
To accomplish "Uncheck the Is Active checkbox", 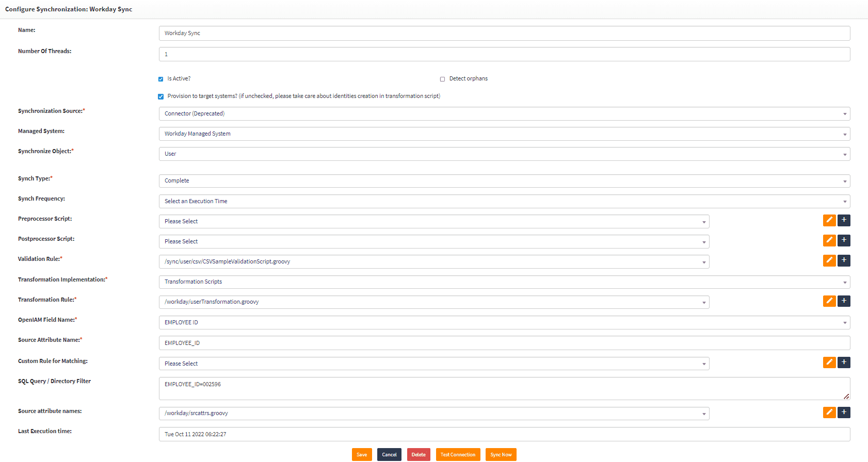I will pos(160,79).
